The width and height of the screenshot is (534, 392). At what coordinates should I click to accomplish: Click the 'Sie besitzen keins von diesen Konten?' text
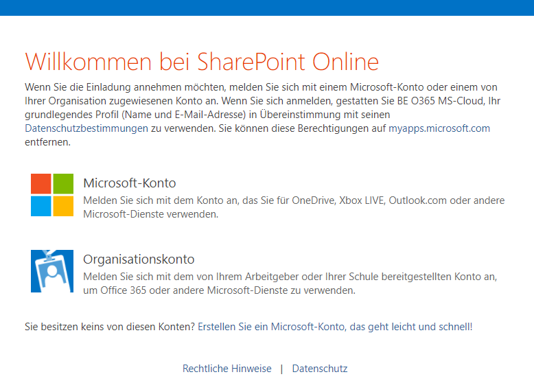[110, 327]
